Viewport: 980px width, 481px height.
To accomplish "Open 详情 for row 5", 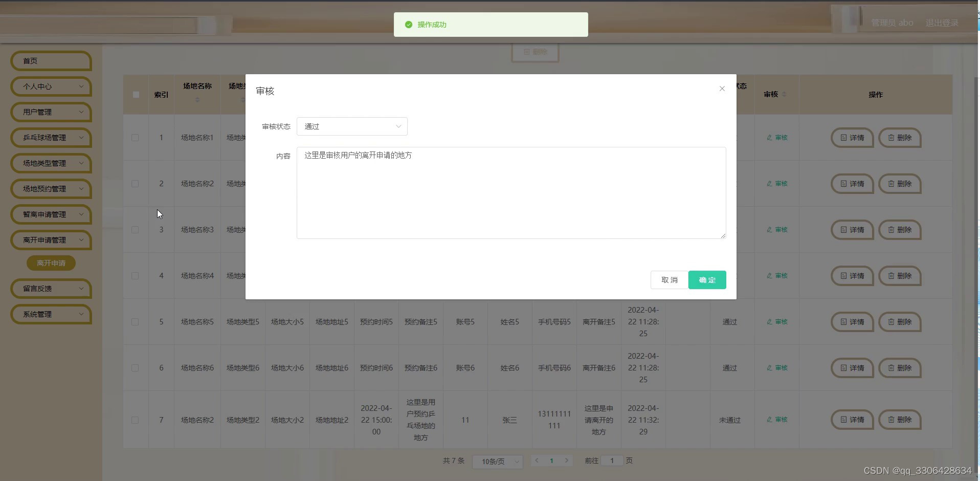I will point(852,322).
